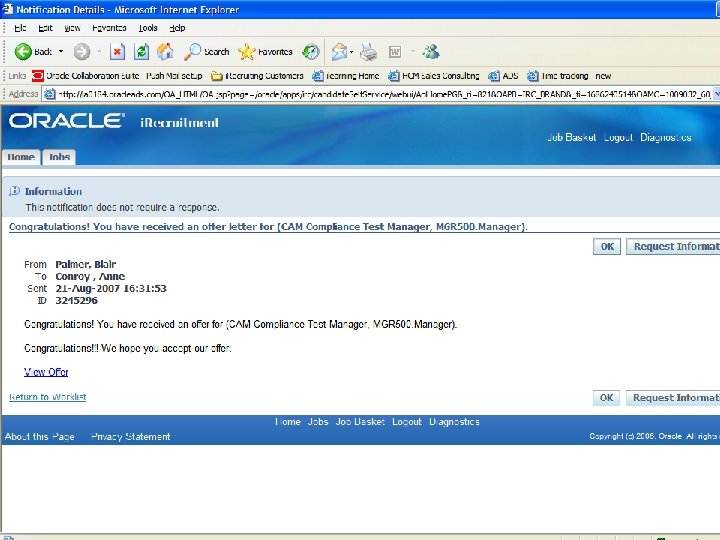
Task: Open About this Page link
Action: coord(39,437)
